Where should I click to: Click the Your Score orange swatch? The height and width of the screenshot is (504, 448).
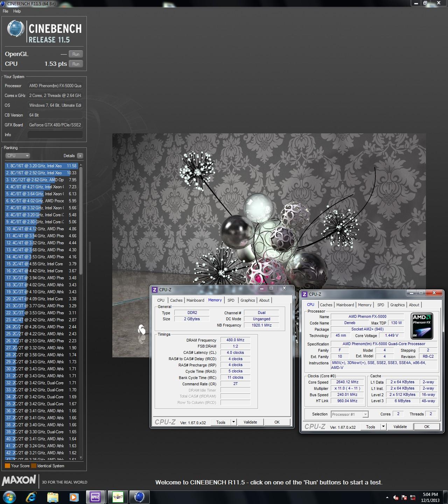pyautogui.click(x=7, y=466)
